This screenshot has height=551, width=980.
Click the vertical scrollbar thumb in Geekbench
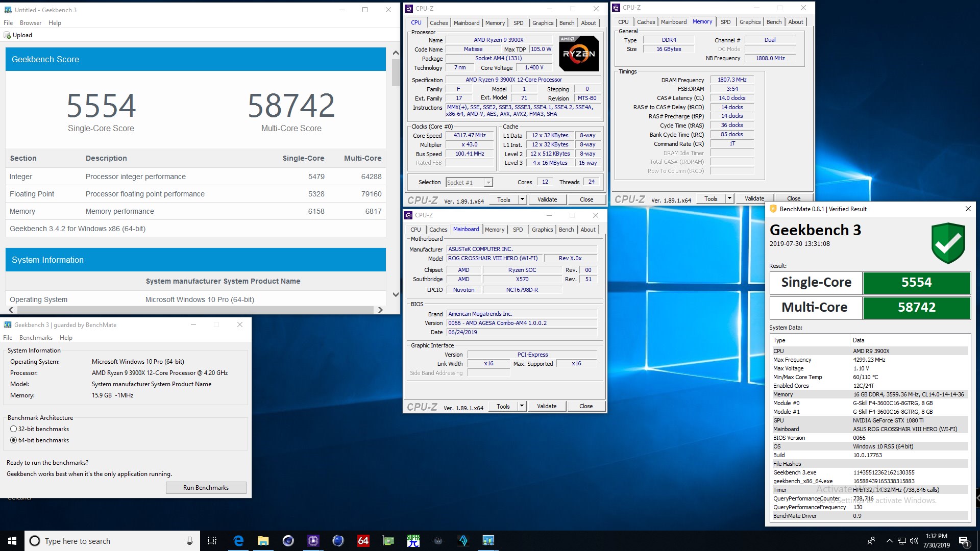point(396,72)
